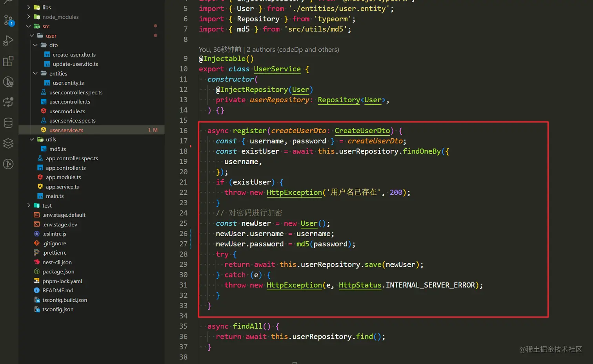Click the "md5" call on line 27
This screenshot has width=593, height=364.
click(303, 244)
